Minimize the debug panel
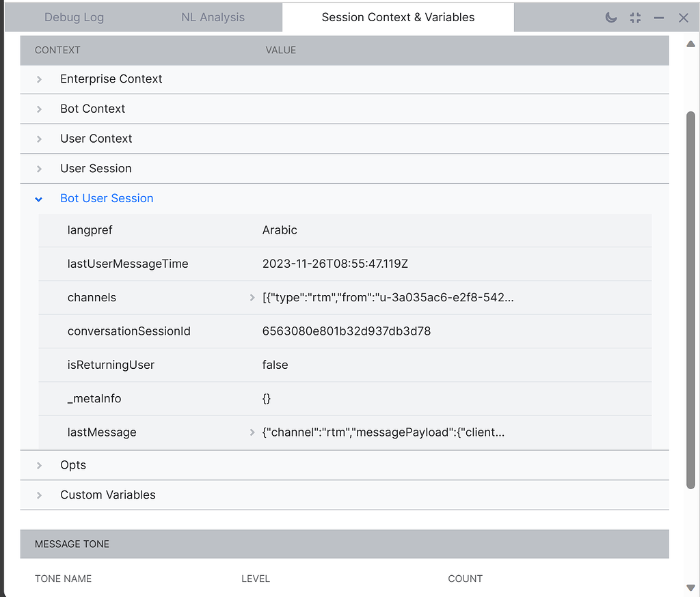 tap(658, 18)
